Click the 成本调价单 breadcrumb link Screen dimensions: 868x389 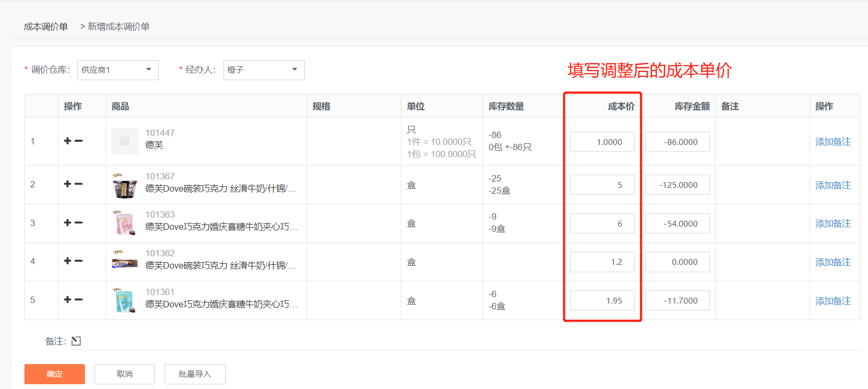(x=46, y=27)
